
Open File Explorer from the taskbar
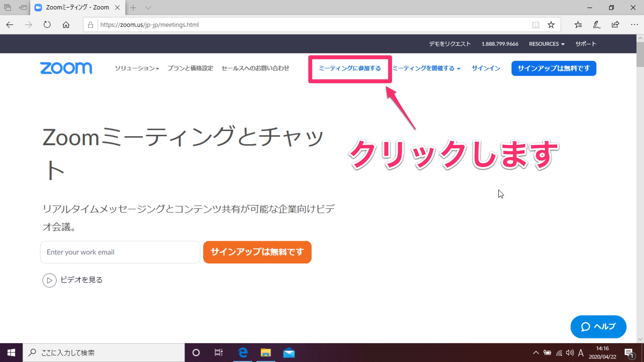click(266, 353)
